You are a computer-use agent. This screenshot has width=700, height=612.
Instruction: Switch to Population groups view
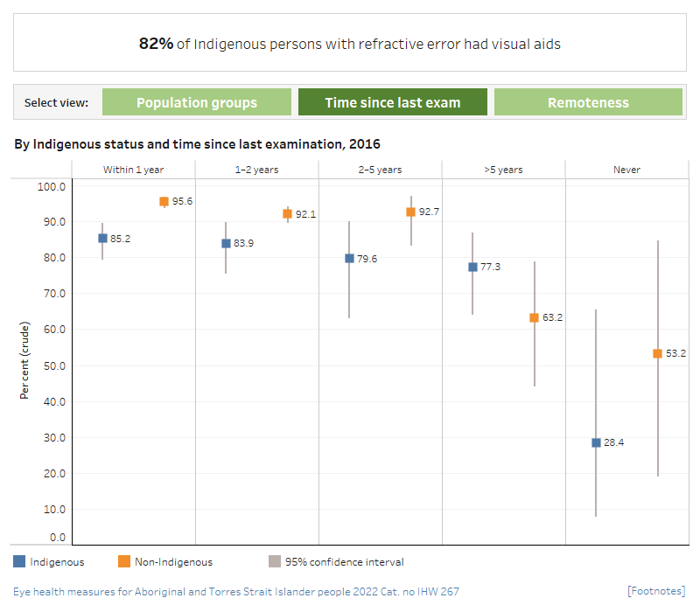(x=197, y=102)
